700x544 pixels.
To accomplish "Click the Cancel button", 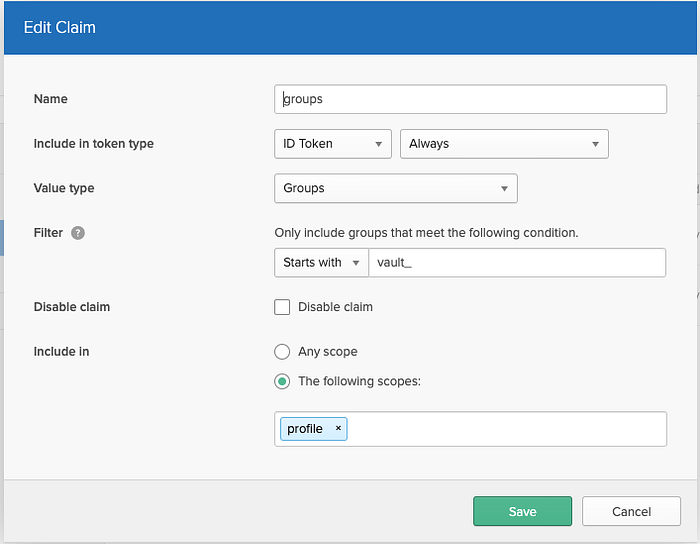I will pos(631,511).
